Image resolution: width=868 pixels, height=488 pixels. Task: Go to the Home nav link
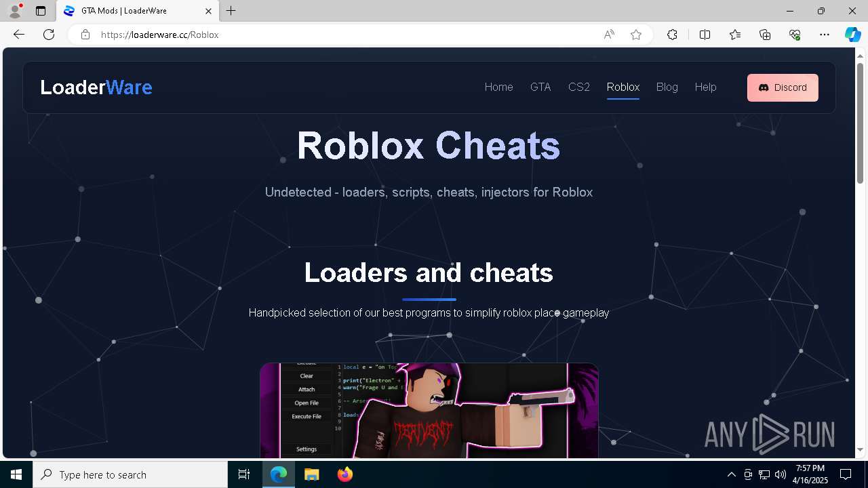tap(498, 87)
